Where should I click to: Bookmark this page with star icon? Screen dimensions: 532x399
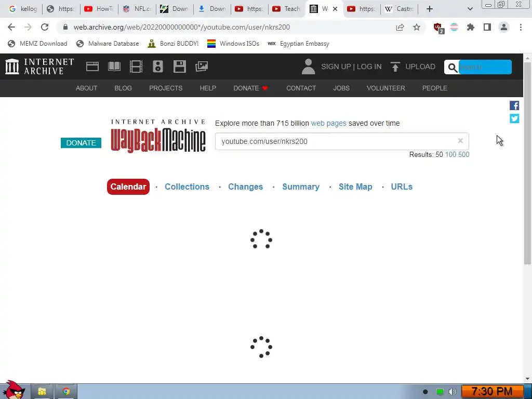(417, 27)
